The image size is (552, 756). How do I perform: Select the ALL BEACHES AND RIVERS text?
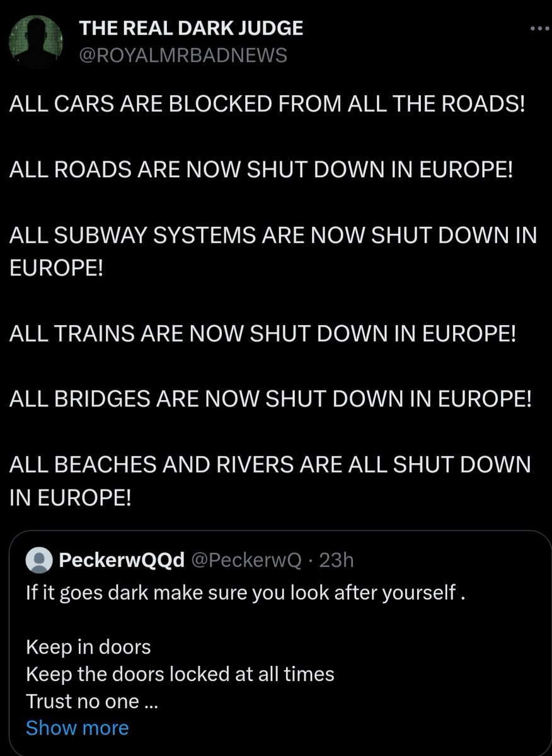(x=270, y=464)
